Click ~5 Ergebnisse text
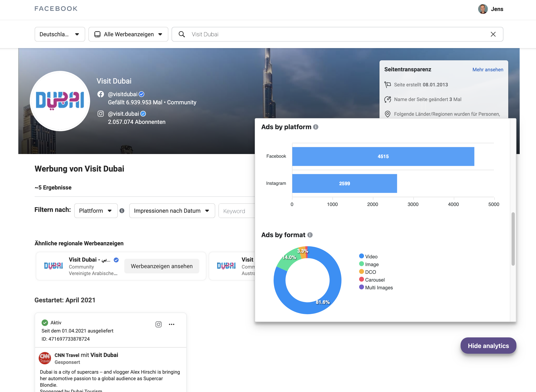Viewport: 536px width, 392px height. coord(53,187)
